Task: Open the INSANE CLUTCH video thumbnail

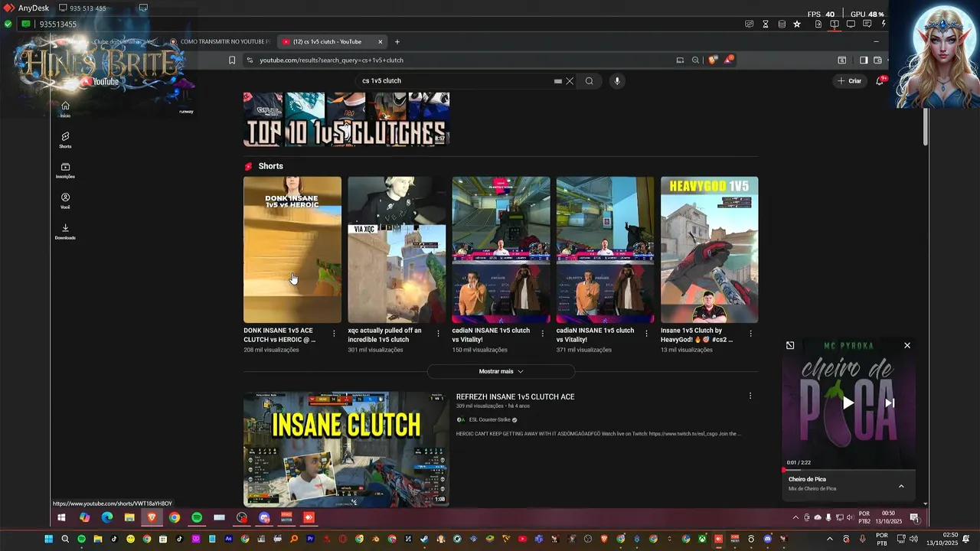Action: (x=346, y=449)
